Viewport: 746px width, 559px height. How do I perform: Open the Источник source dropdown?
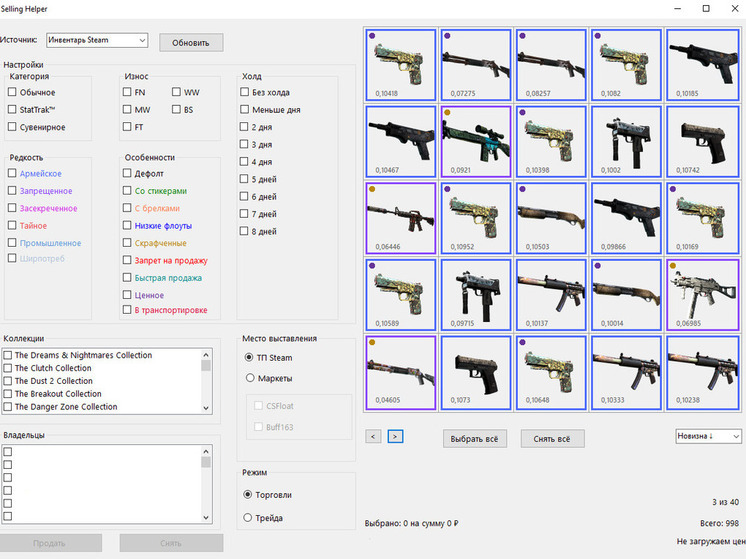tap(97, 41)
